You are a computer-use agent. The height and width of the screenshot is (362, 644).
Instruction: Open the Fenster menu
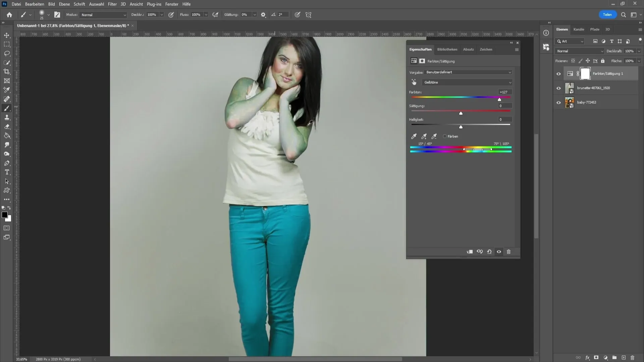point(172,4)
